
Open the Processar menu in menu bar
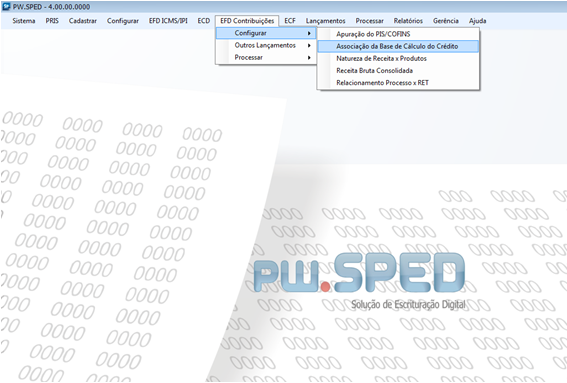pyautogui.click(x=369, y=21)
